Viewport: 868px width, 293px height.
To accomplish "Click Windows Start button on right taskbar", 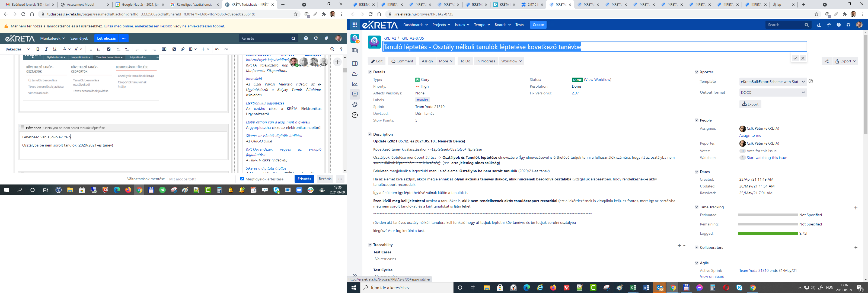I will [354, 288].
